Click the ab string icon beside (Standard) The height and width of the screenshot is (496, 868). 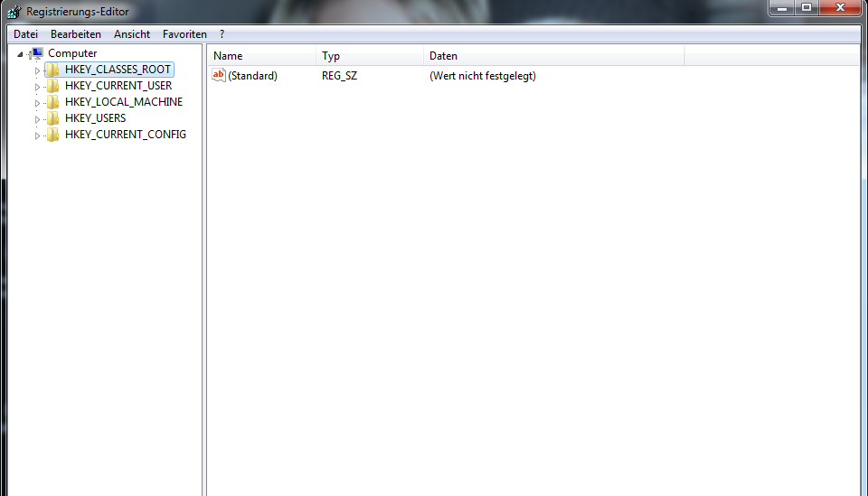(x=219, y=75)
